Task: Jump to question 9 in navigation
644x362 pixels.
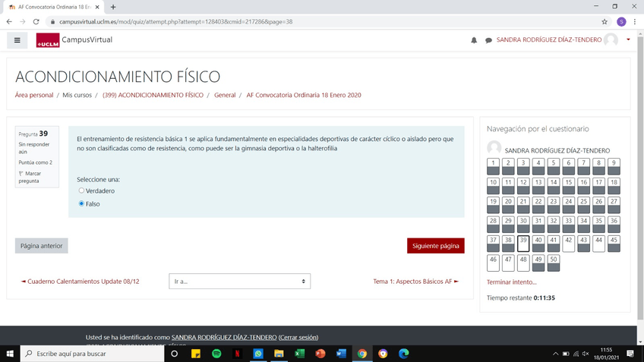Action: (614, 166)
